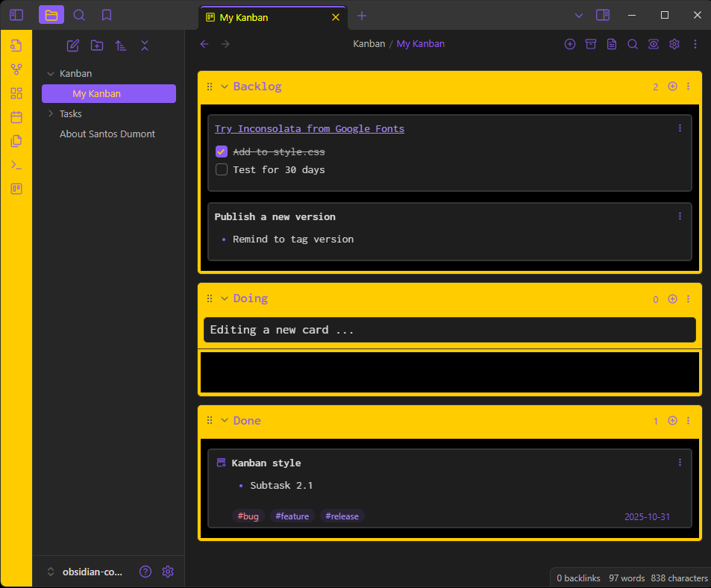Collapse the Done list chevron
The height and width of the screenshot is (588, 711).
pyautogui.click(x=224, y=420)
